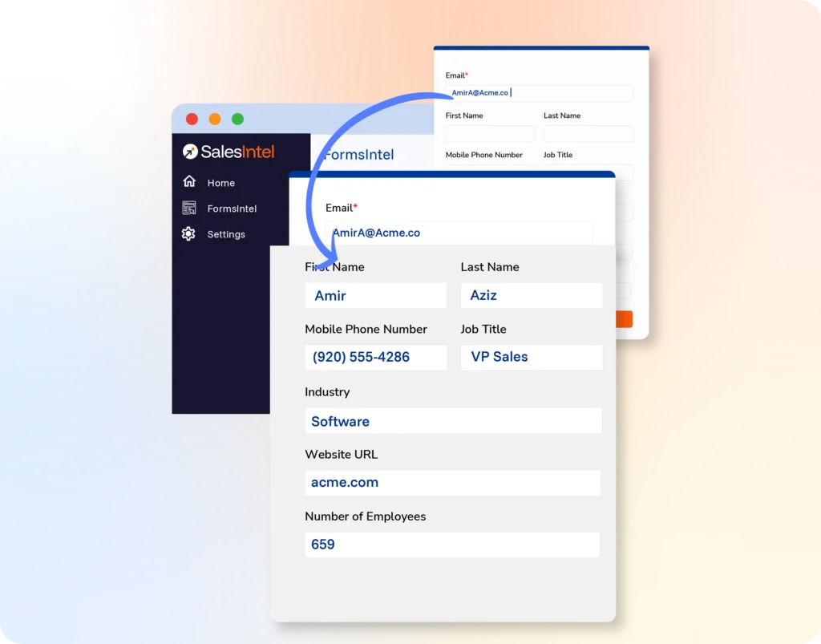Click the Home house icon
The image size is (821, 644).
tap(189, 181)
